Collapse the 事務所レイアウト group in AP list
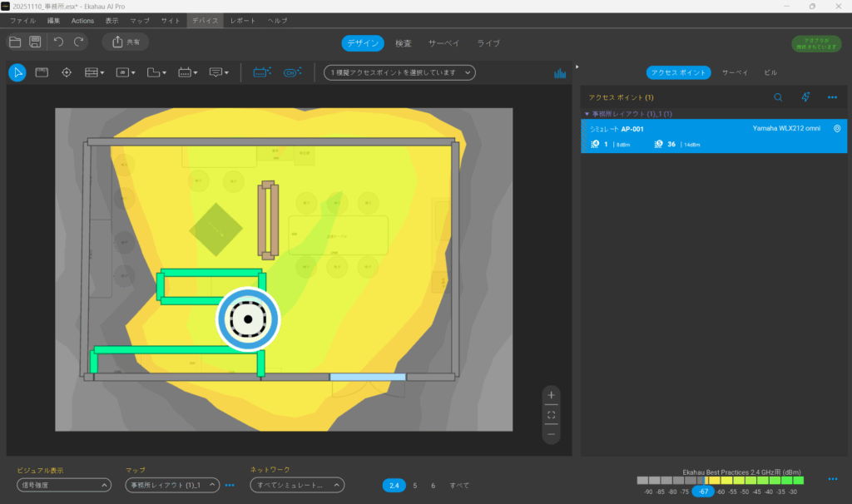 click(x=587, y=113)
